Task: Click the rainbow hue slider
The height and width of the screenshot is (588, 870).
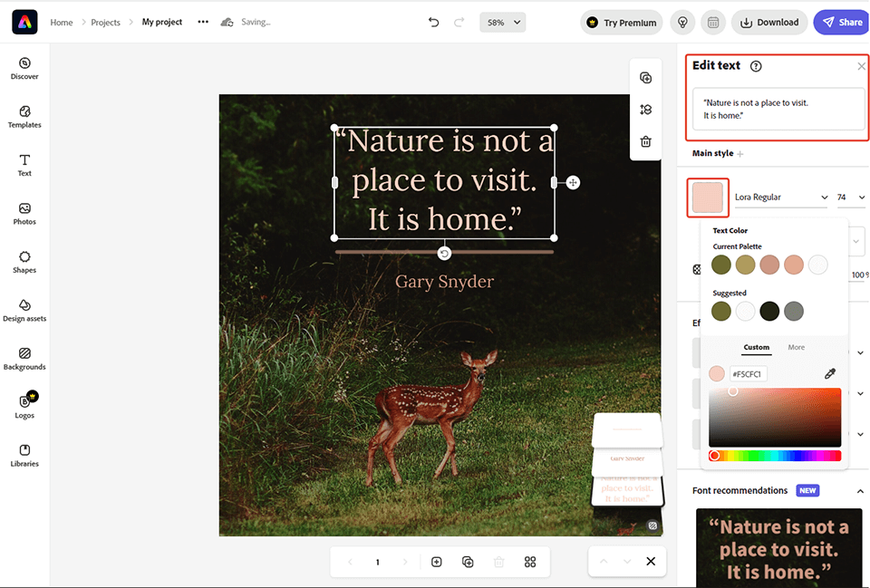Action: 775,456
